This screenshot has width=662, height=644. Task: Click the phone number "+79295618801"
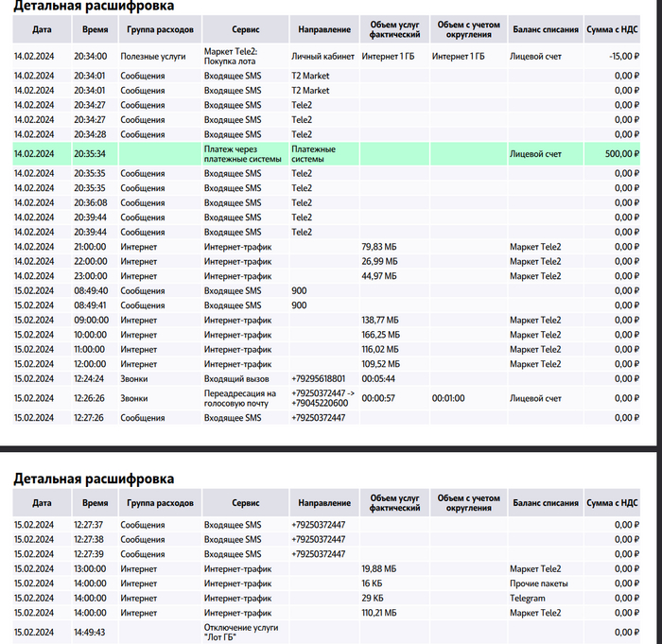pyautogui.click(x=318, y=379)
